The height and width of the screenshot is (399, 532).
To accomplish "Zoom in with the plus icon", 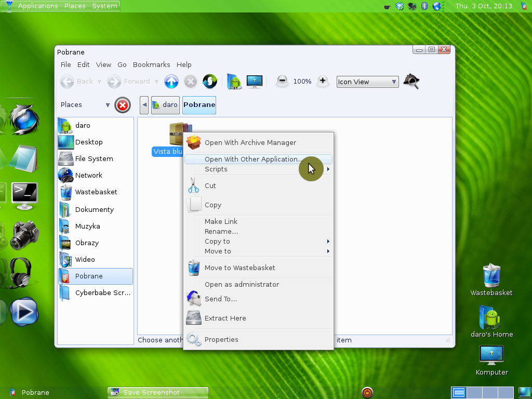I will coord(323,81).
